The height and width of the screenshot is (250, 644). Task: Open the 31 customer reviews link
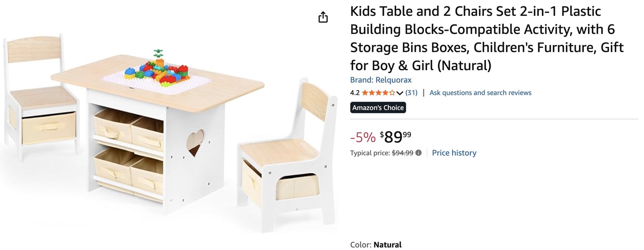(x=411, y=93)
